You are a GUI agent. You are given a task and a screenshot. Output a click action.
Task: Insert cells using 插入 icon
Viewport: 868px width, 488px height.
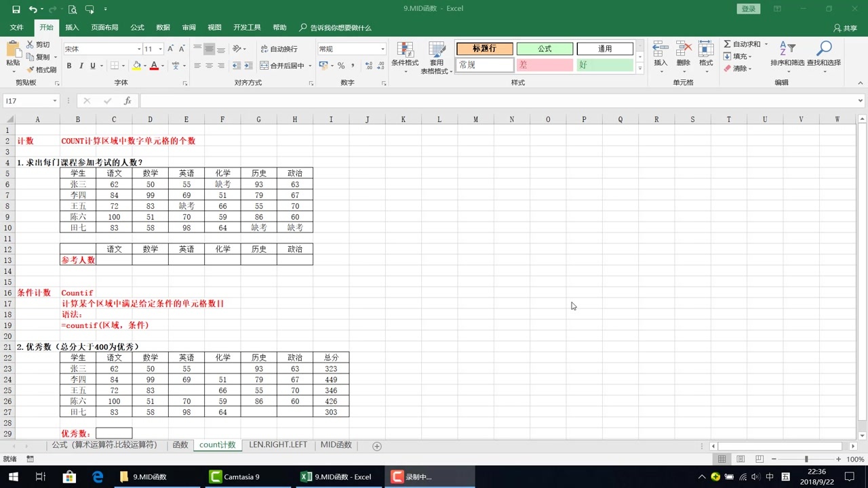coord(660,54)
